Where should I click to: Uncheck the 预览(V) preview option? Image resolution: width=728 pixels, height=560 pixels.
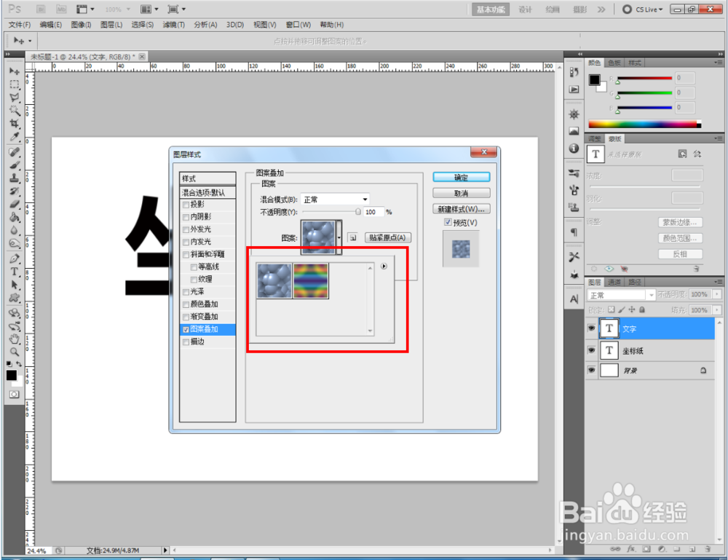click(447, 222)
